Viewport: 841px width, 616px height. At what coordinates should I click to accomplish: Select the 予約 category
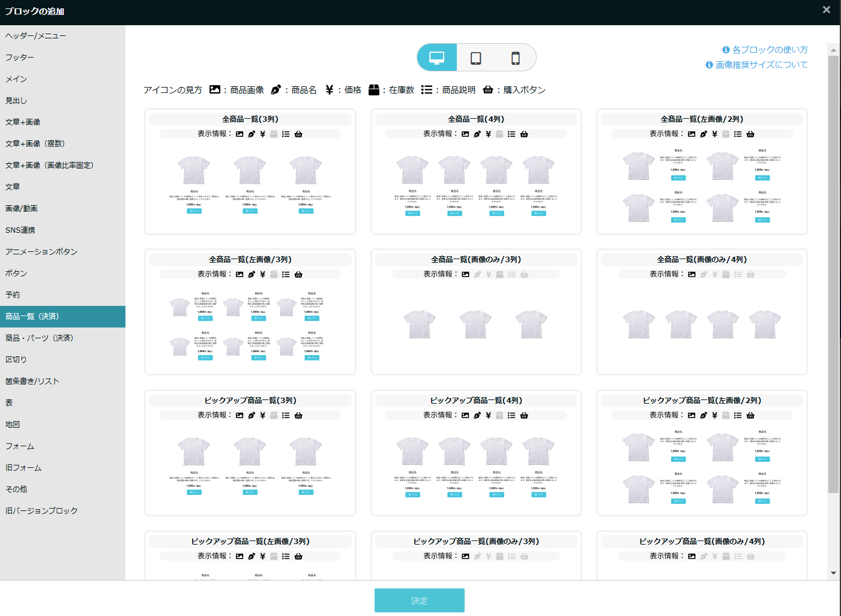pos(62,295)
